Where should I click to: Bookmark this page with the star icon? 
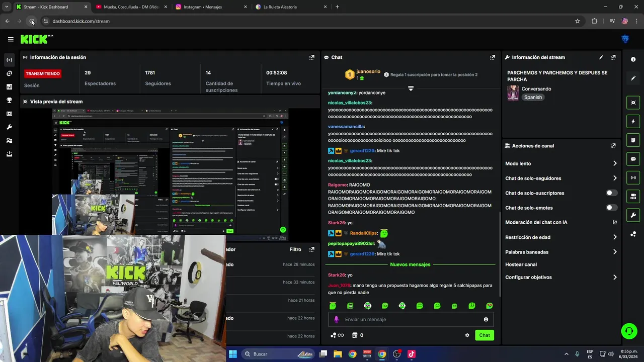[578, 21]
